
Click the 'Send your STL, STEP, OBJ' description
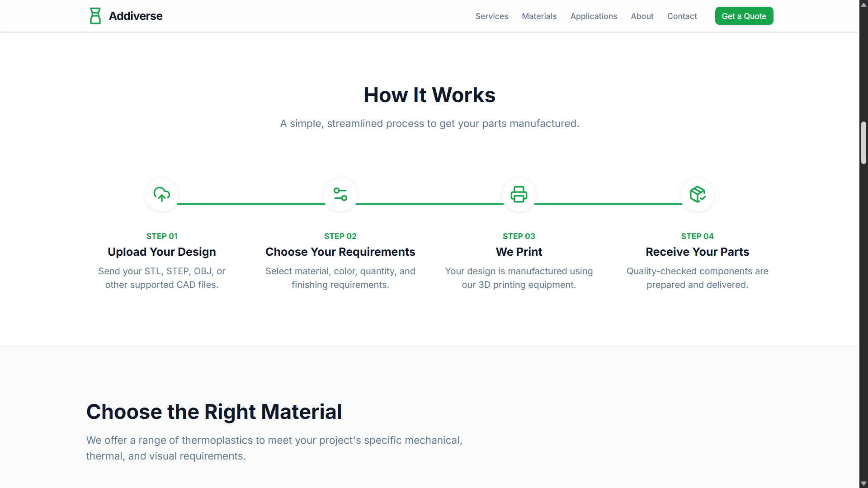pyautogui.click(x=162, y=278)
